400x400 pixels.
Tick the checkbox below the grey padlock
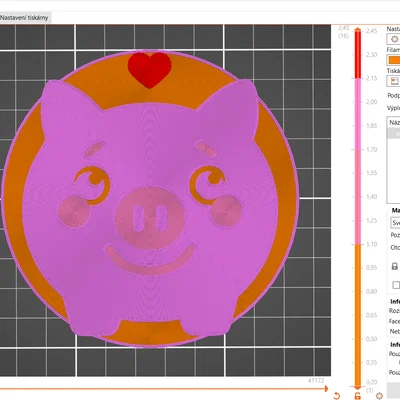click(396, 285)
